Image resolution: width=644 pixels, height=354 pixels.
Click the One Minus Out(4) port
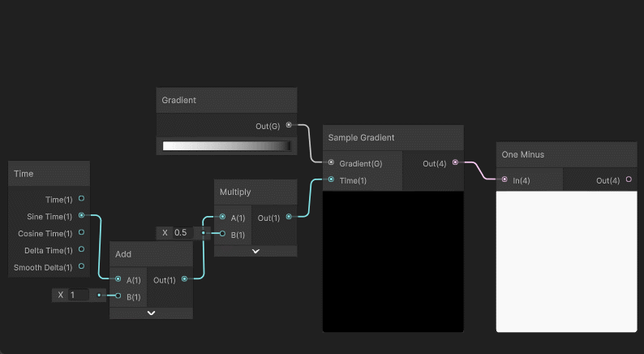(629, 179)
